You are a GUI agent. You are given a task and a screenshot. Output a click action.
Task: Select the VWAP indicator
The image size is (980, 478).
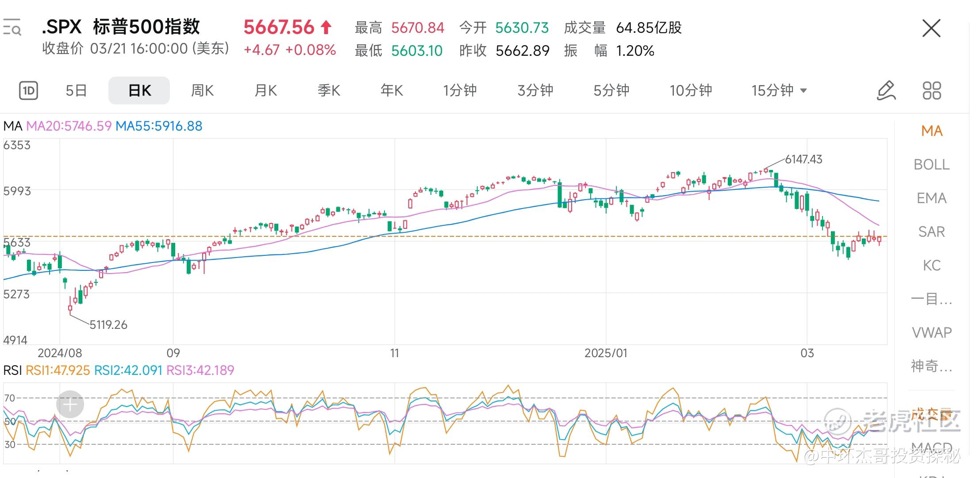coord(931,332)
